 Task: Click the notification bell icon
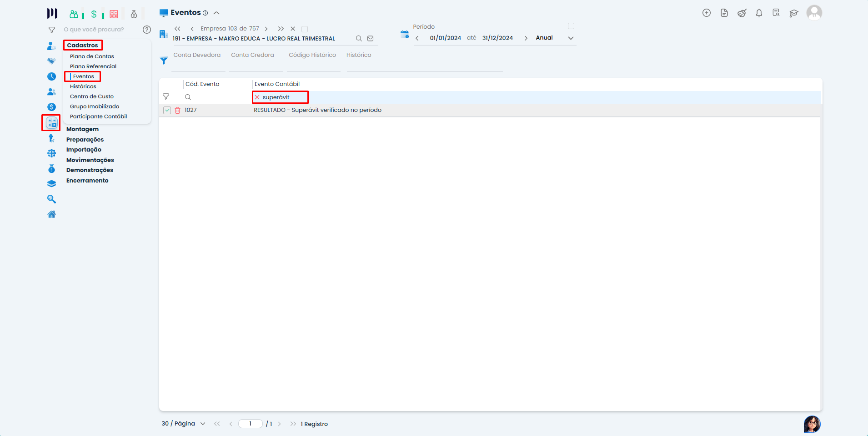(x=759, y=13)
